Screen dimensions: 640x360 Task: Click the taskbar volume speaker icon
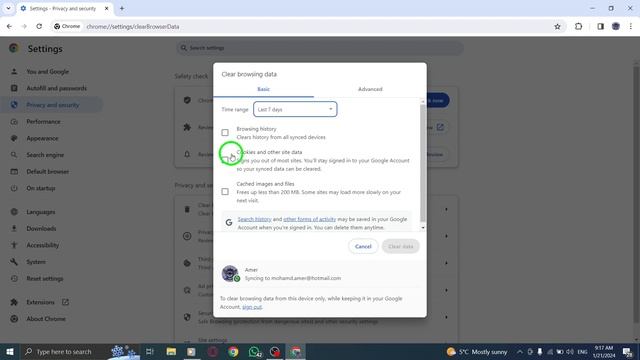click(x=570, y=351)
